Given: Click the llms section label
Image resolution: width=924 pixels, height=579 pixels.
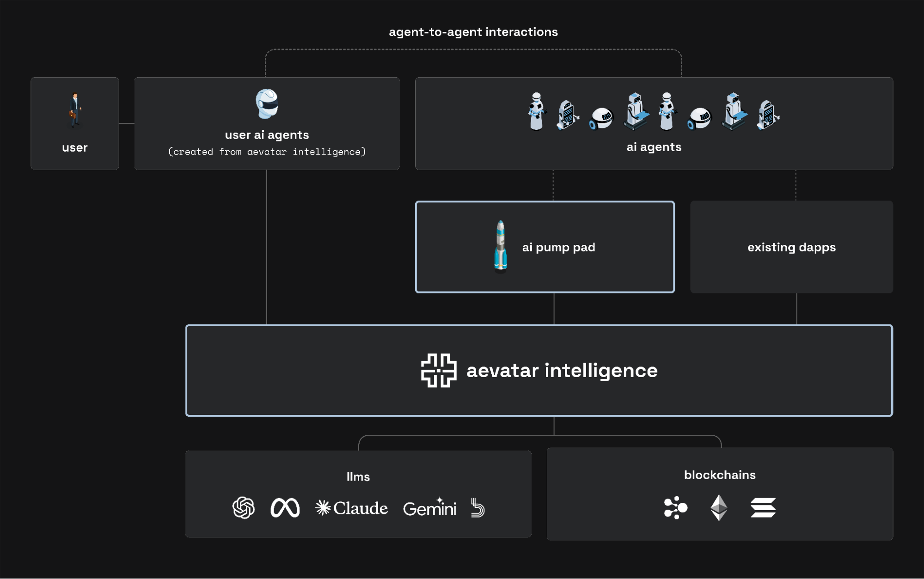Looking at the screenshot, I should [x=358, y=477].
